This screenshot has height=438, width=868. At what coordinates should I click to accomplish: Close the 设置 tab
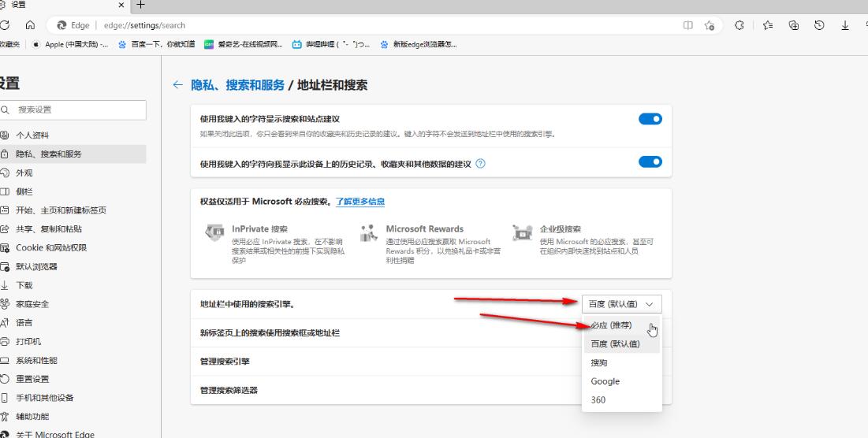pos(121,5)
